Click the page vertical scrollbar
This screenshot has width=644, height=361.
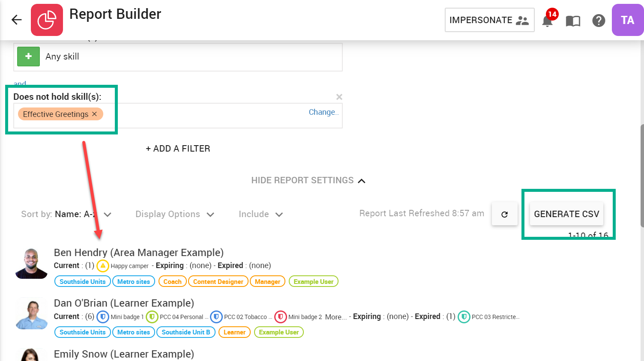point(641,176)
